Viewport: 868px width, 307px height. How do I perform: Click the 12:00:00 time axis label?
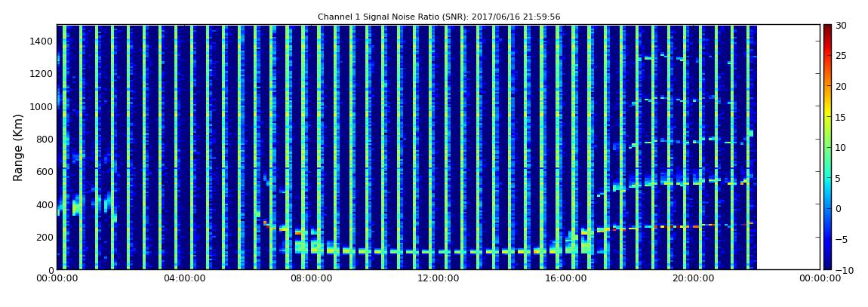[438, 279]
